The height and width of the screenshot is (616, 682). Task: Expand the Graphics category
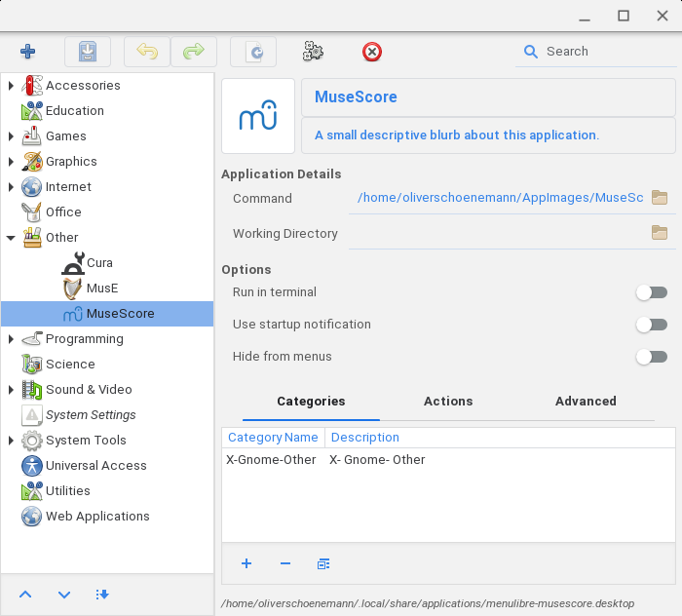[x=11, y=162]
